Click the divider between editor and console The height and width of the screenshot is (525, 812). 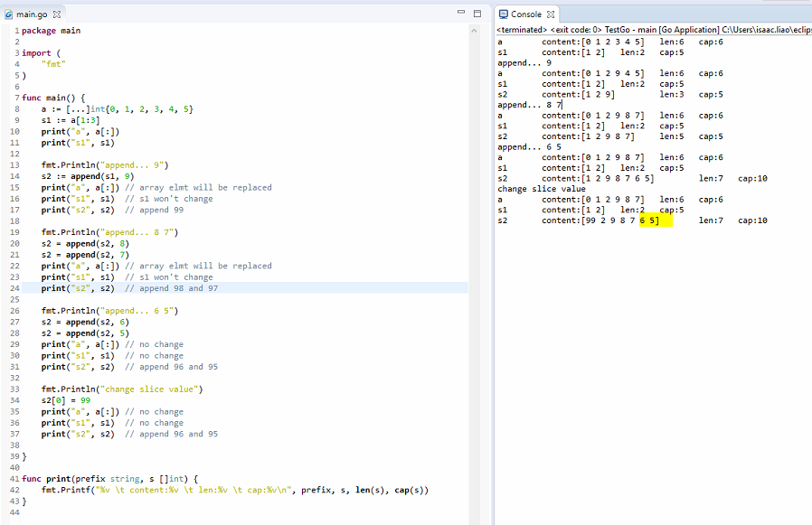click(x=489, y=271)
